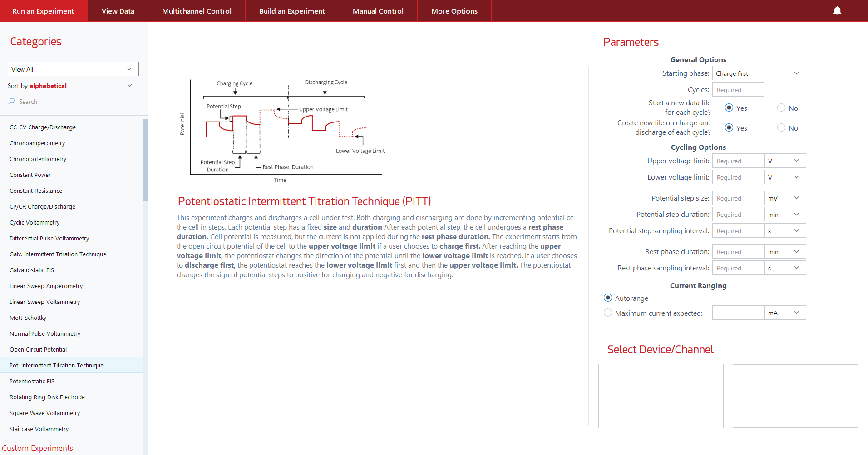Expand the View All category dropdown

tap(73, 69)
